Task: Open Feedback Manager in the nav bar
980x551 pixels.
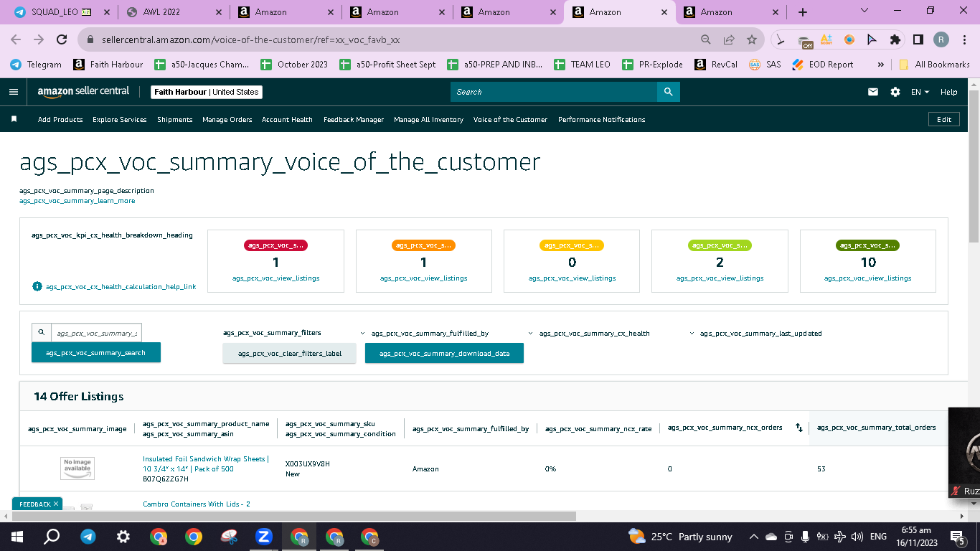Action: (x=354, y=119)
